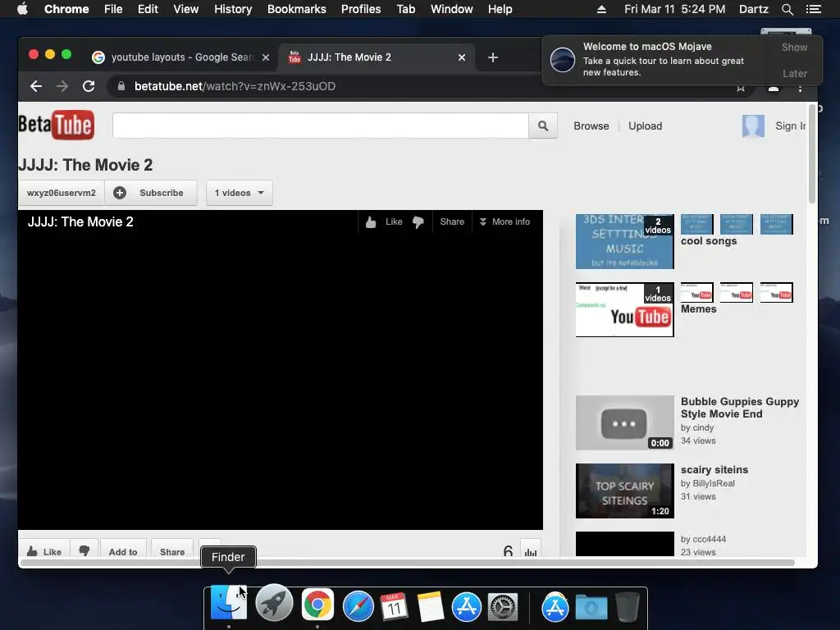Close the JJJJ: The Movie 2 tab

point(462,57)
